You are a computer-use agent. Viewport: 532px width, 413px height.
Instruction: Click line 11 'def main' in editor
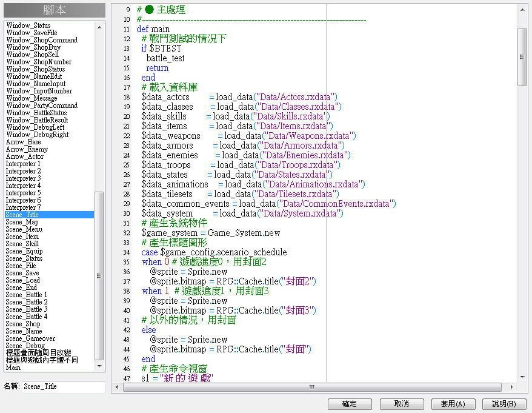click(153, 29)
